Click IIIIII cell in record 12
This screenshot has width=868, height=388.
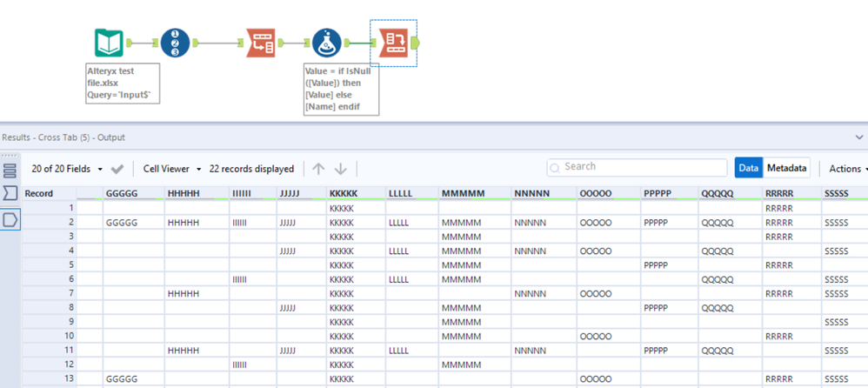[x=253, y=365]
